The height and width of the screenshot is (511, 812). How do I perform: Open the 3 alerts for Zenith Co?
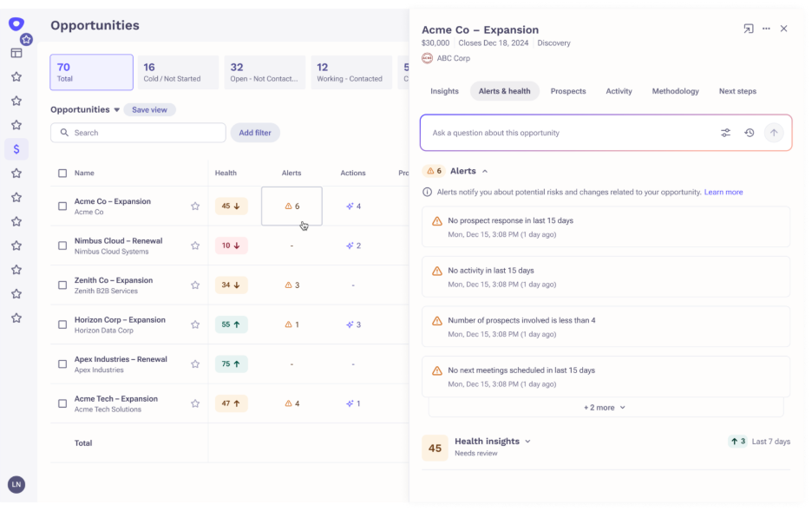292,285
